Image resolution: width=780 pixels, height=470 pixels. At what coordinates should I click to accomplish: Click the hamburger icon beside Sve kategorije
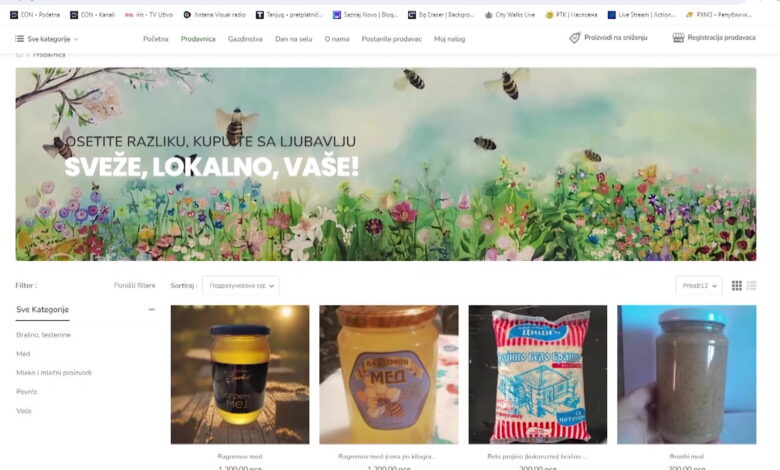pos(20,39)
